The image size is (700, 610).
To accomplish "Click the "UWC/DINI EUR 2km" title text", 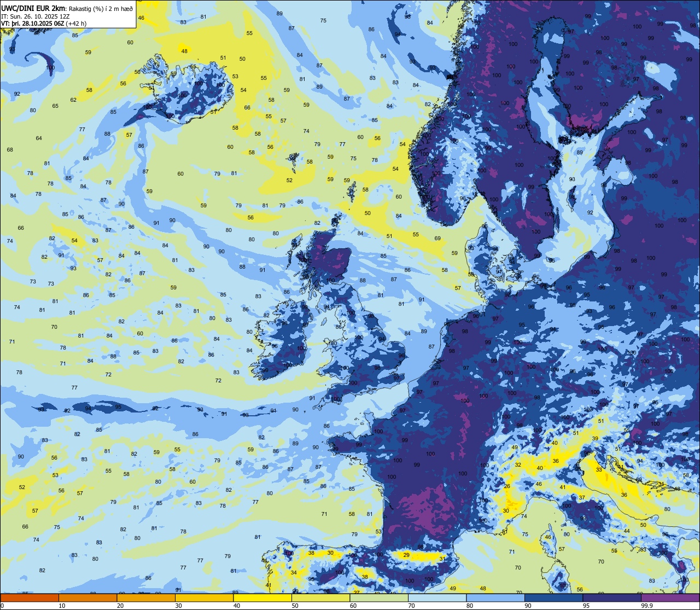I will tap(33, 8).
